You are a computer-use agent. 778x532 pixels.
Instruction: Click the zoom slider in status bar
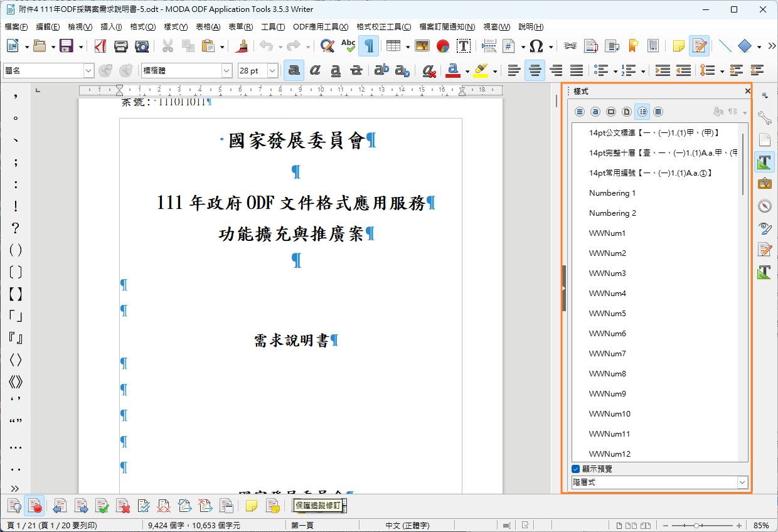tap(695, 525)
